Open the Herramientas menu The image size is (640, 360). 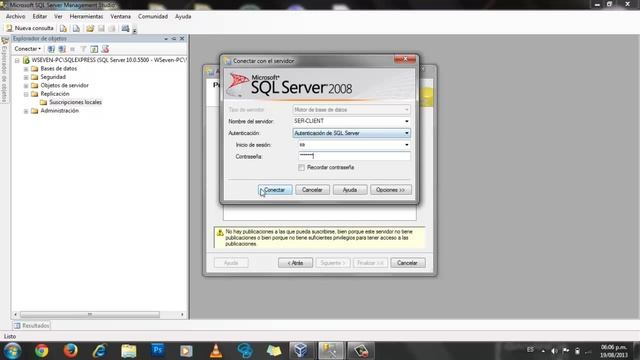click(86, 16)
